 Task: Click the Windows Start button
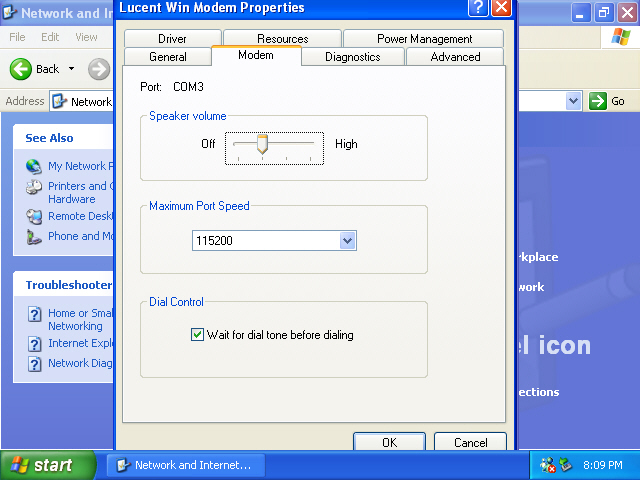coord(48,465)
